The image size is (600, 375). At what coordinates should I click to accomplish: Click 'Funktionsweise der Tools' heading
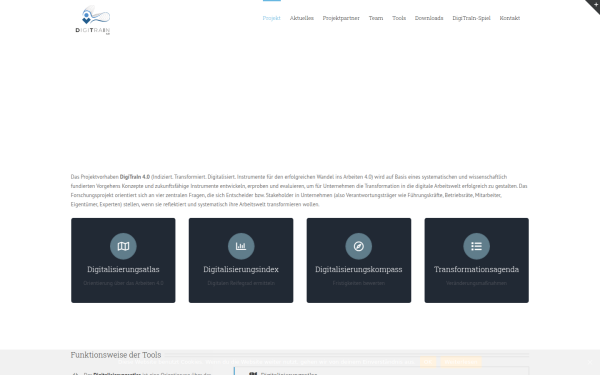pos(116,355)
